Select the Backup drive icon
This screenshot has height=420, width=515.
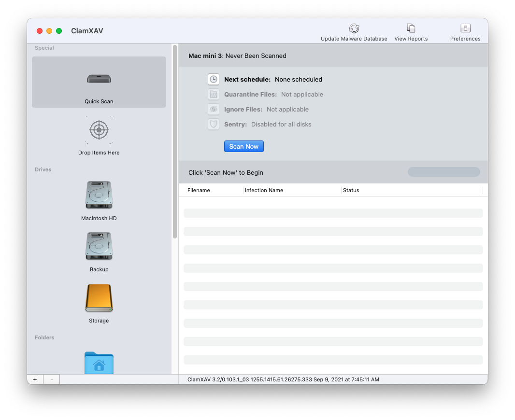pyautogui.click(x=99, y=246)
